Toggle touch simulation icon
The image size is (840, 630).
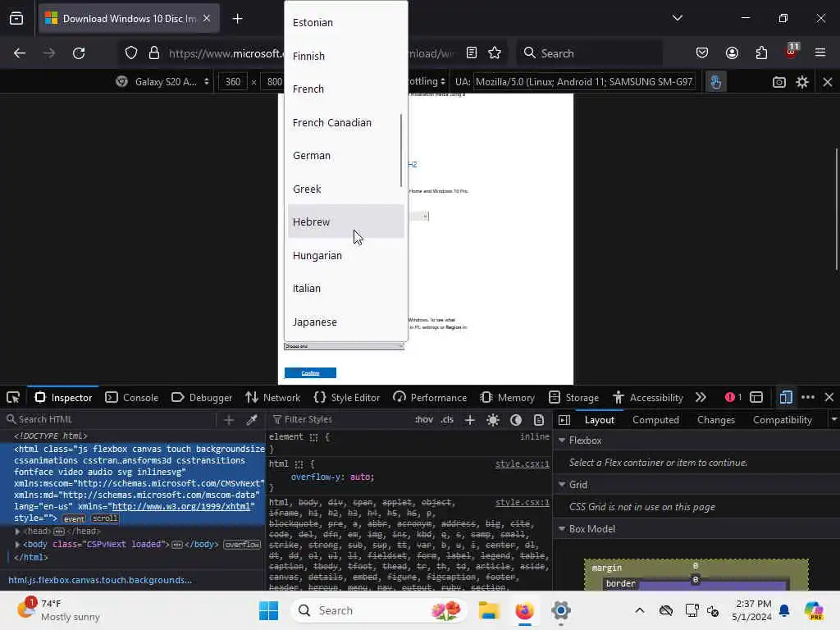tap(715, 82)
